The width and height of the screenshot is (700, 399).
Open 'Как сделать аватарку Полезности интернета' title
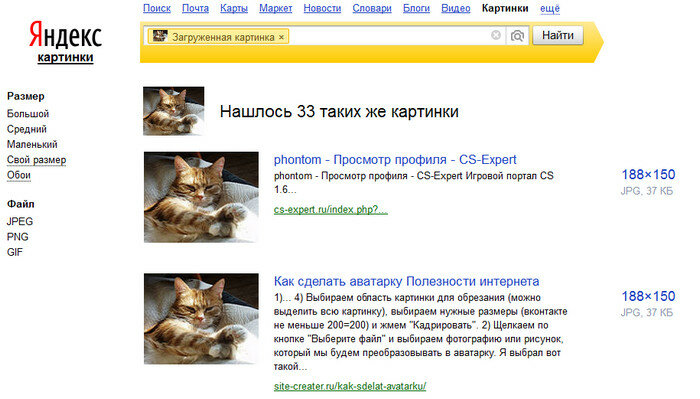(x=406, y=281)
